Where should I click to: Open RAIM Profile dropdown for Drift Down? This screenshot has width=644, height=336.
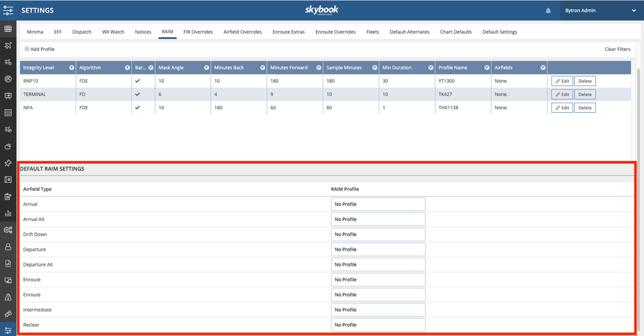[x=378, y=234]
